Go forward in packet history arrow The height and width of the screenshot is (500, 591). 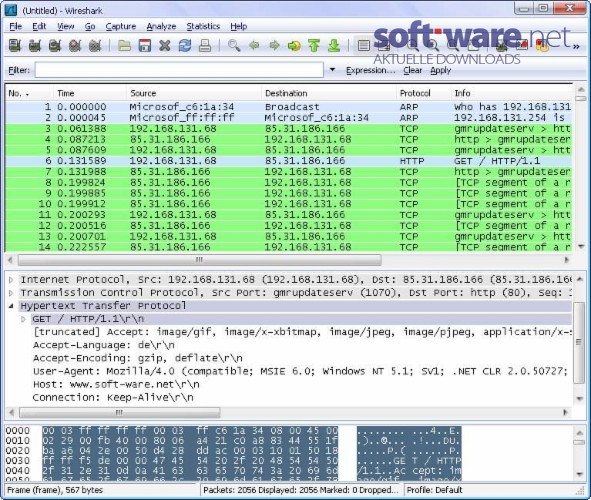coord(274,46)
